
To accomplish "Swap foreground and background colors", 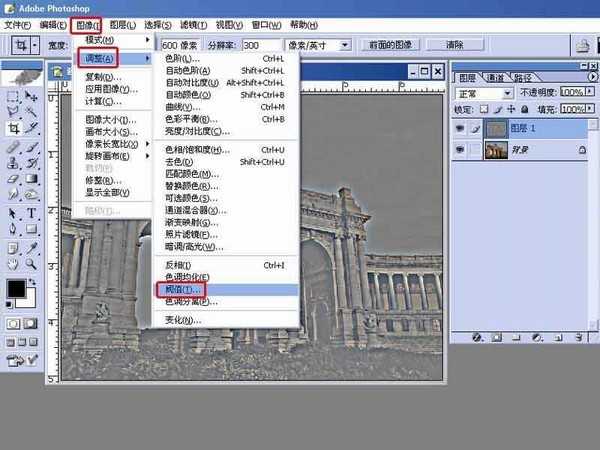I will (32, 282).
